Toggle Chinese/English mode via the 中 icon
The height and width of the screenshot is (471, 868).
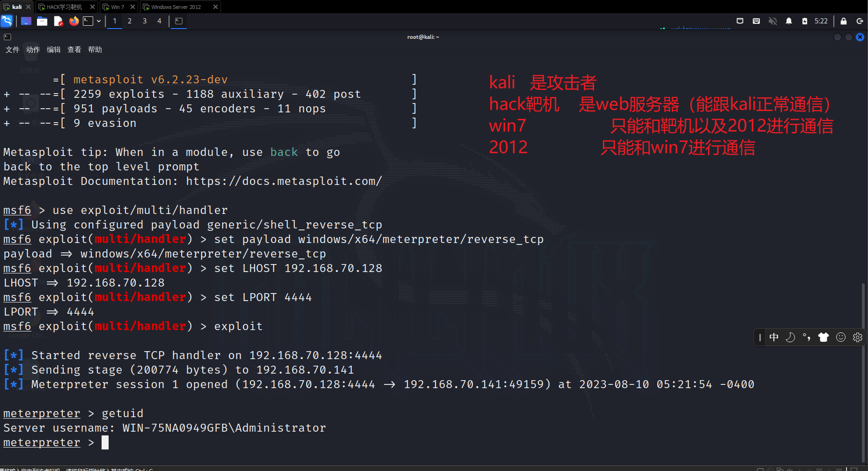(x=774, y=337)
